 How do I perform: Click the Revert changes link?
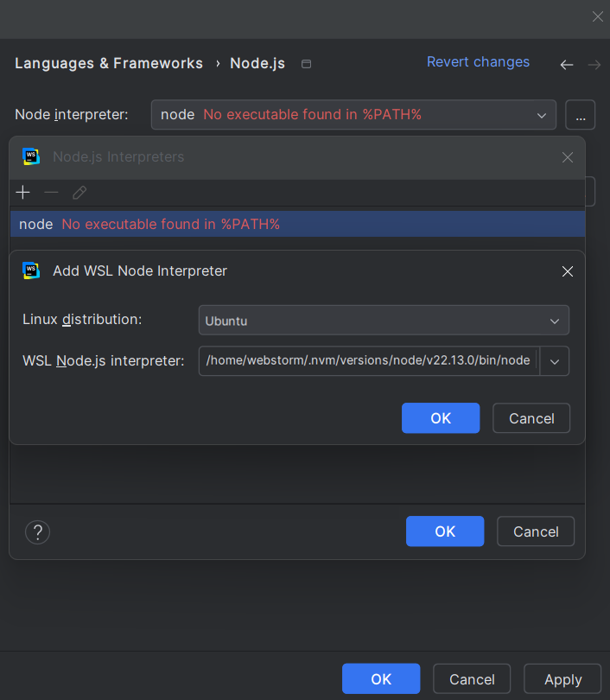pos(478,61)
